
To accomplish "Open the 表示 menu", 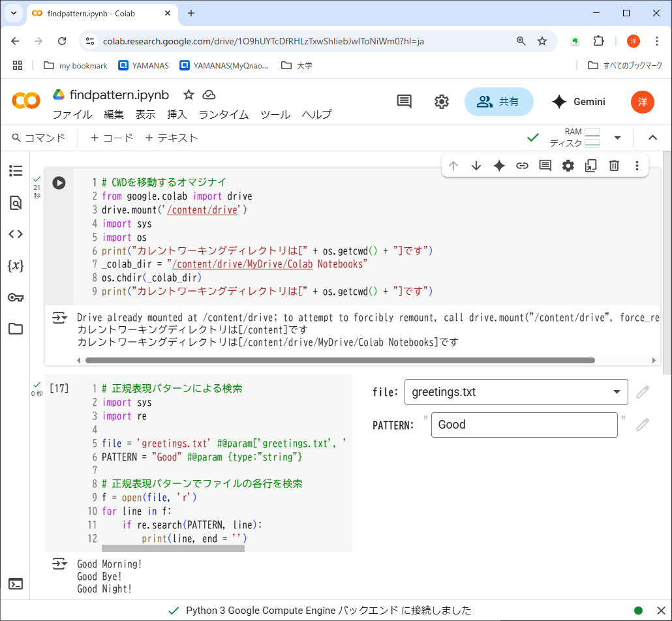I will (x=145, y=114).
